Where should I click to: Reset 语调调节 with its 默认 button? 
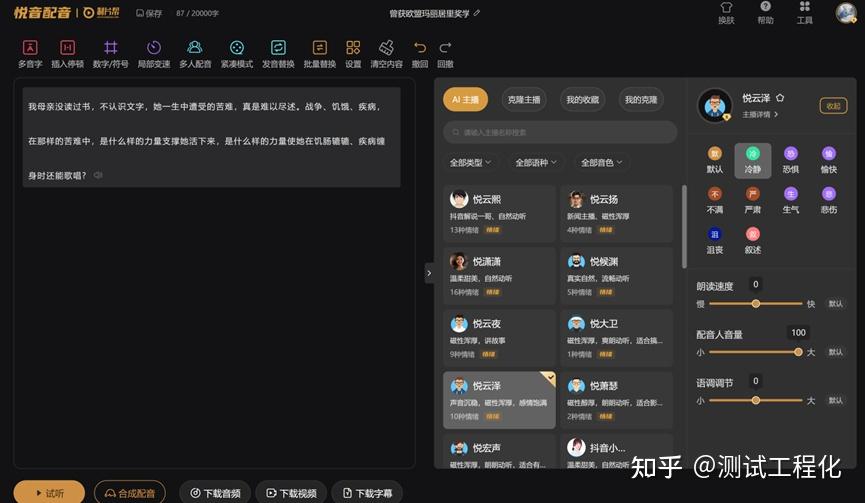835,400
